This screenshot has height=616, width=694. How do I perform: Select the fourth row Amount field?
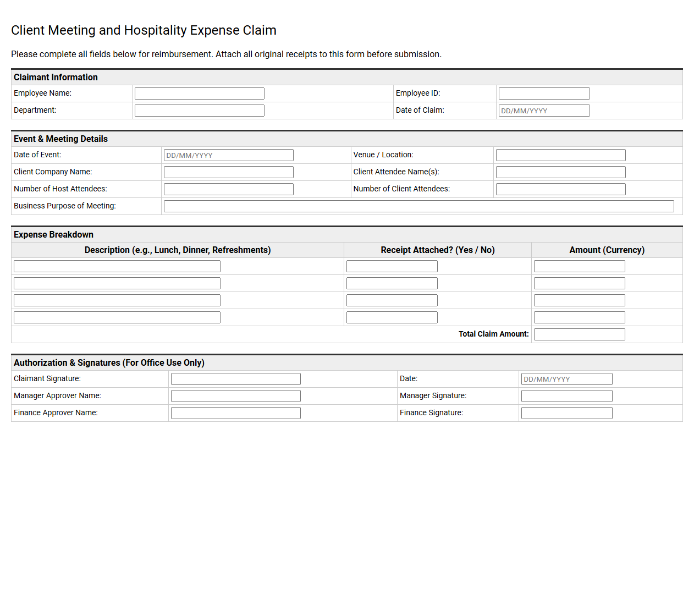580,317
